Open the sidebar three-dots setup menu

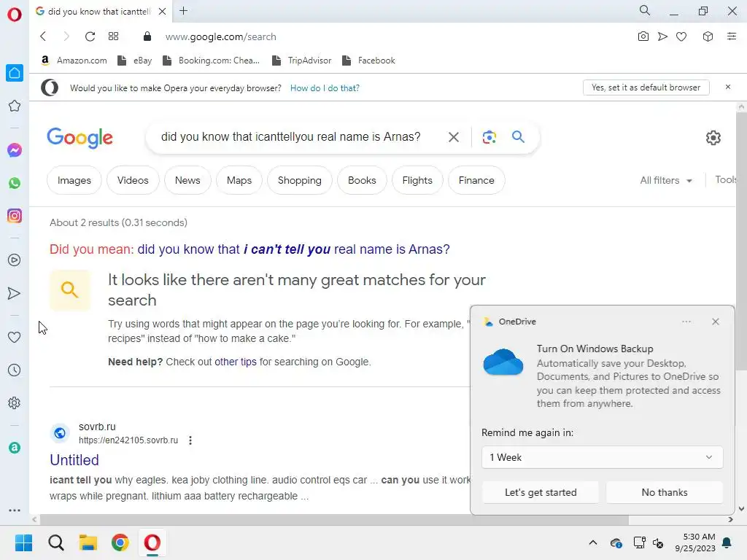[15, 510]
